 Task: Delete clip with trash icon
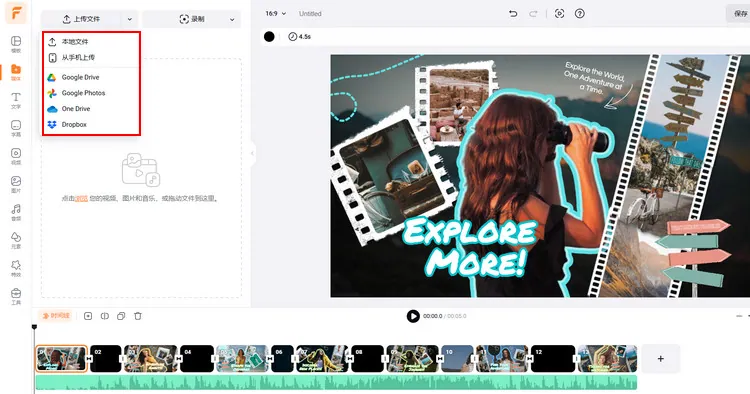pos(138,316)
